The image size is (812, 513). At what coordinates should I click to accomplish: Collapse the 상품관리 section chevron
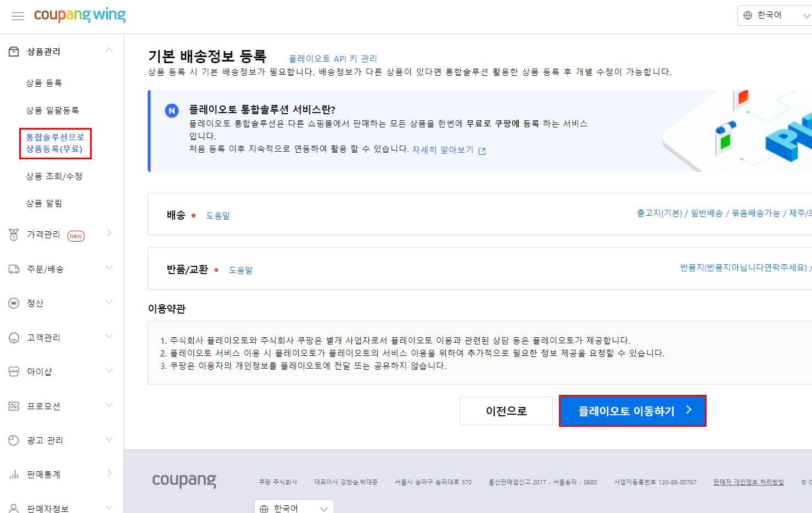[109, 50]
